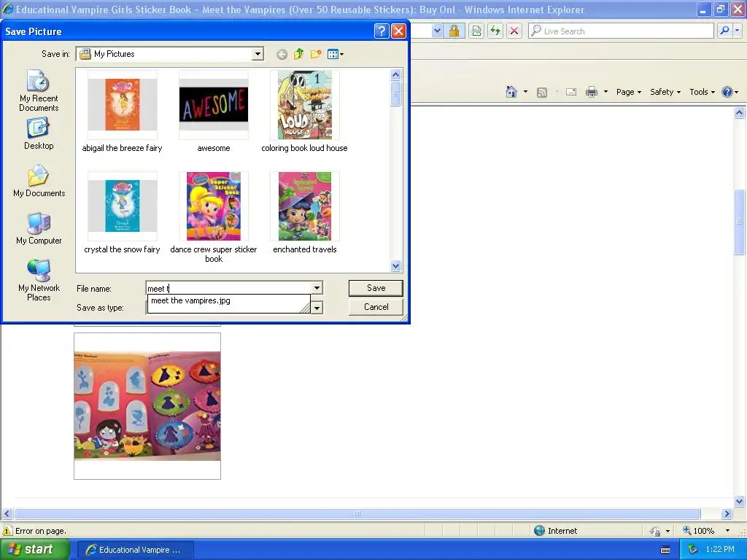This screenshot has height=560, width=747.
Task: Print the page using printer icon
Action: 591,92
